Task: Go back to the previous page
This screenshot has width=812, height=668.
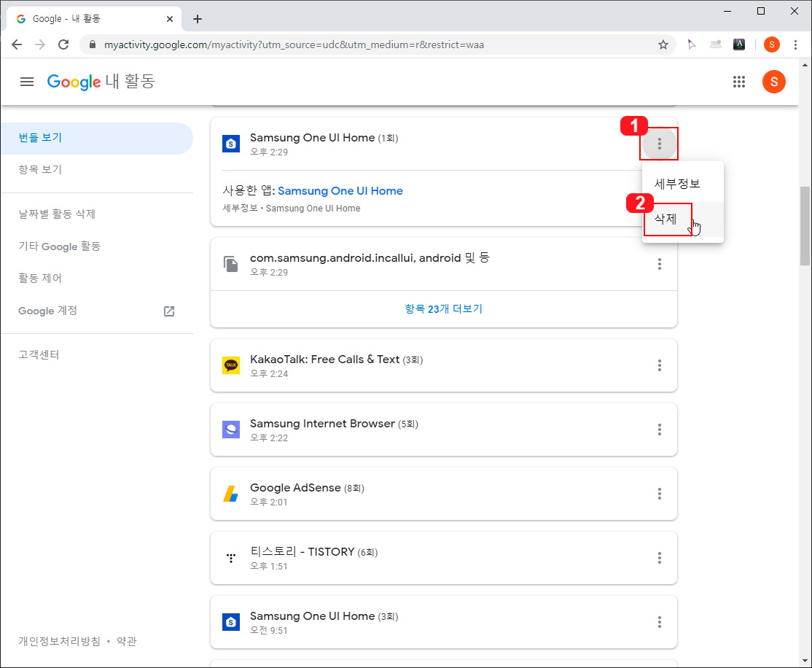Action: pos(17,44)
